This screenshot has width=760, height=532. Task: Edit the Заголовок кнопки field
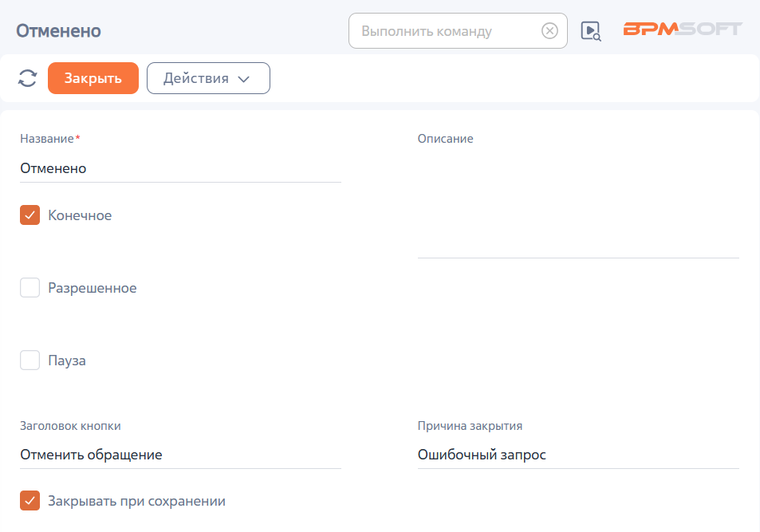click(x=180, y=455)
